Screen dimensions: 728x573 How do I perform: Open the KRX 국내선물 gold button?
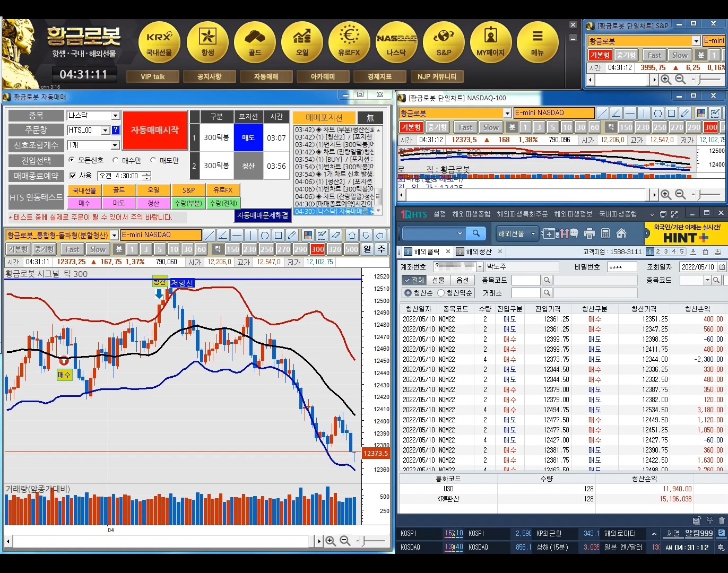159,42
